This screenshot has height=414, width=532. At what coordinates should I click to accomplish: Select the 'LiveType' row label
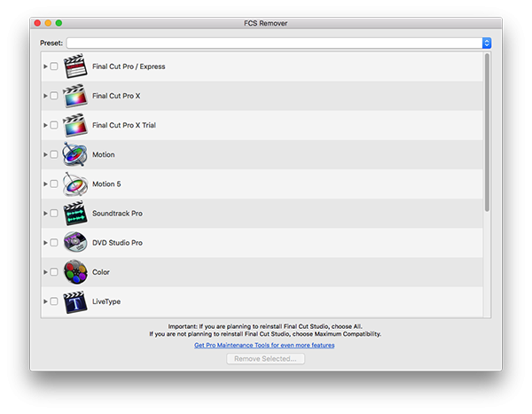click(x=106, y=301)
